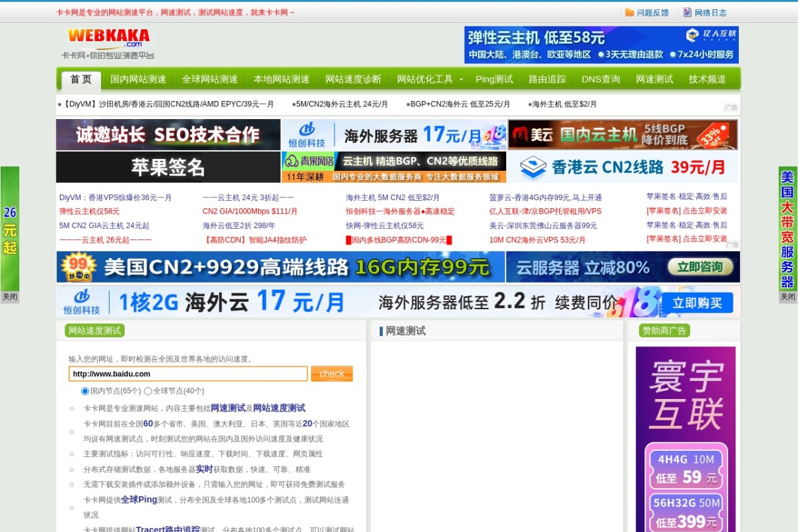Click the 恒创科技 海外服务器 17元/月 banner

(394, 135)
